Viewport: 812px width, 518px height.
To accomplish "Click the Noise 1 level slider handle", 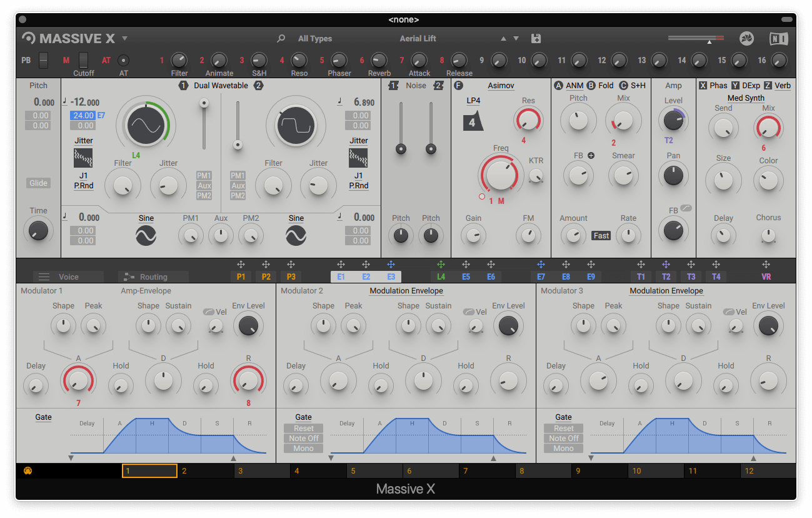I will coord(401,149).
